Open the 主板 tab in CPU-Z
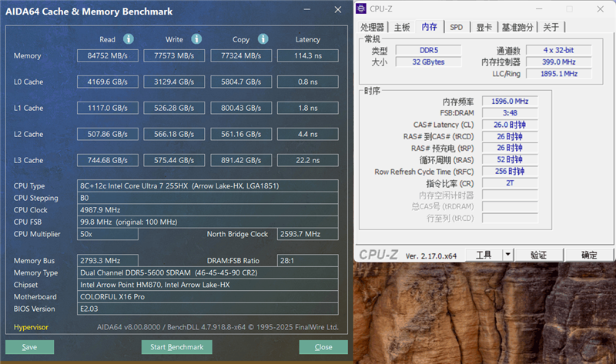The height and width of the screenshot is (364, 616). point(402,27)
